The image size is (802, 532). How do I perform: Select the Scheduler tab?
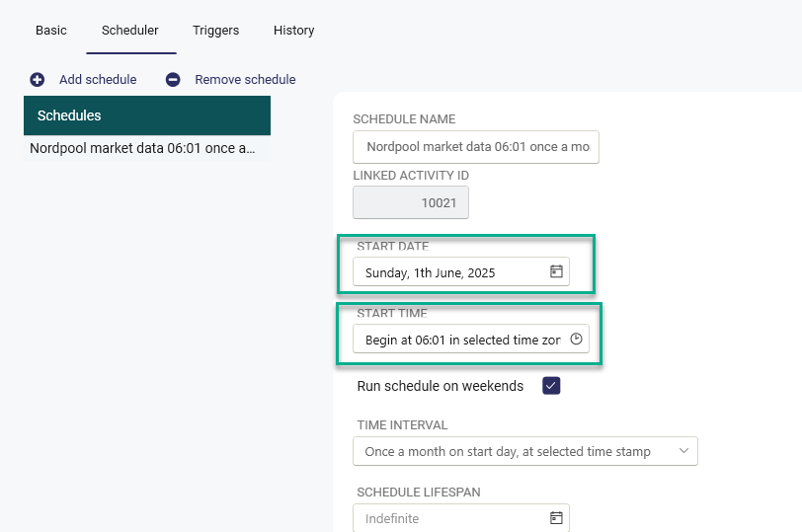130,31
